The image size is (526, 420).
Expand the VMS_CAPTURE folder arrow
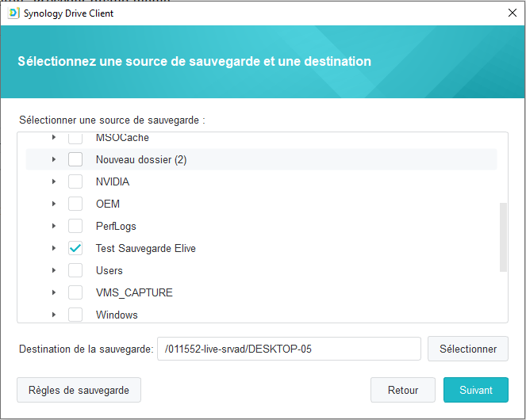pyautogui.click(x=54, y=292)
